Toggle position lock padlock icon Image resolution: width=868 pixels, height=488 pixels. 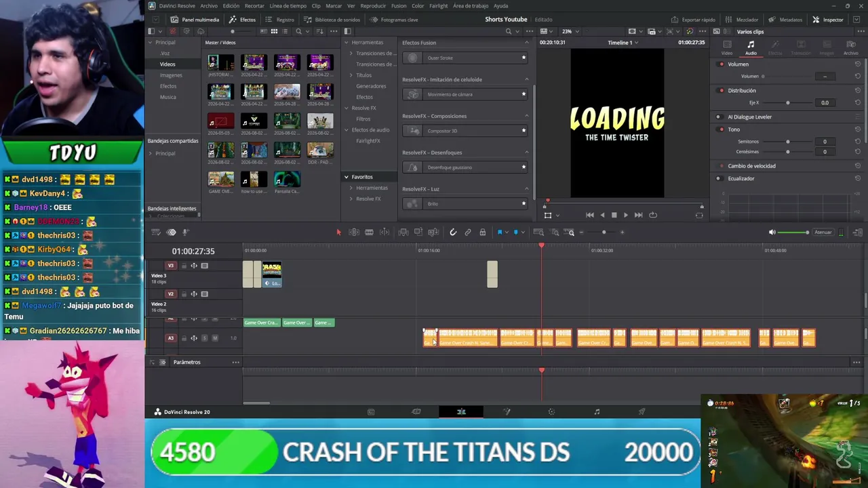482,232
